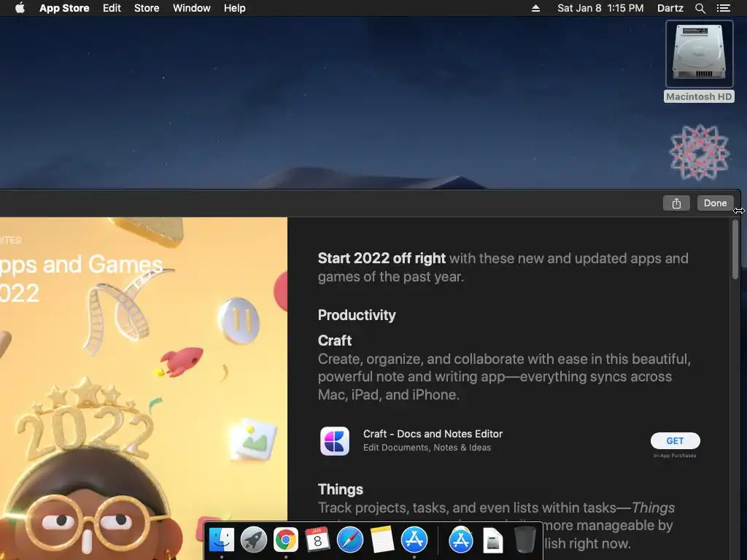Open Notification Center list icon
This screenshot has width=747, height=560.
[x=723, y=8]
